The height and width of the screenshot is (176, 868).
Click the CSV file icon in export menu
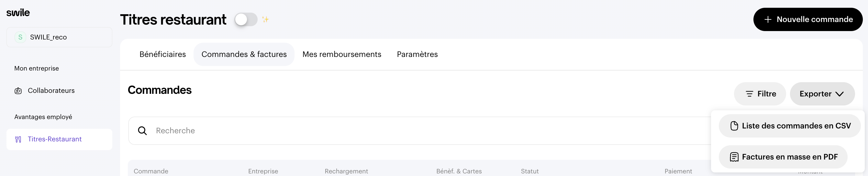coord(734,126)
